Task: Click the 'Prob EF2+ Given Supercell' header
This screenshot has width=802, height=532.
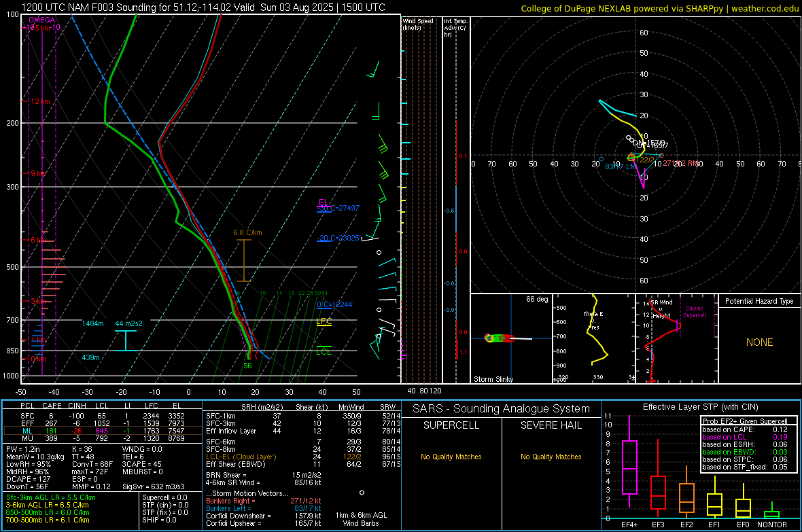Action: pyautogui.click(x=745, y=421)
